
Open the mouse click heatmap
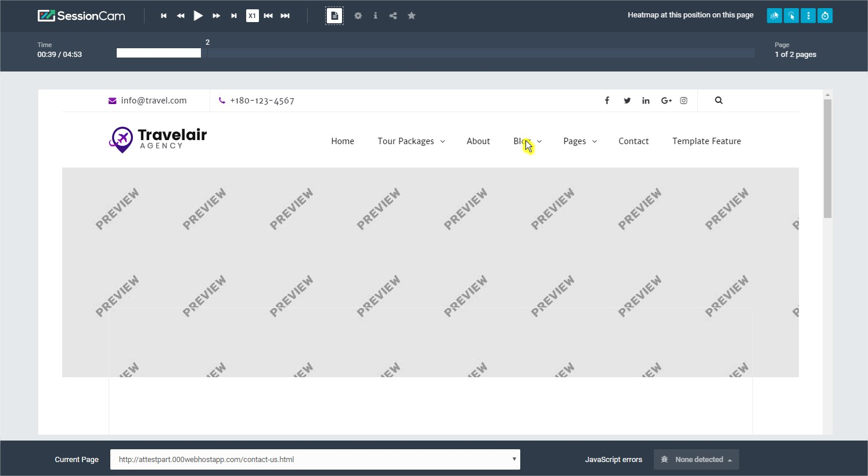[791, 16]
